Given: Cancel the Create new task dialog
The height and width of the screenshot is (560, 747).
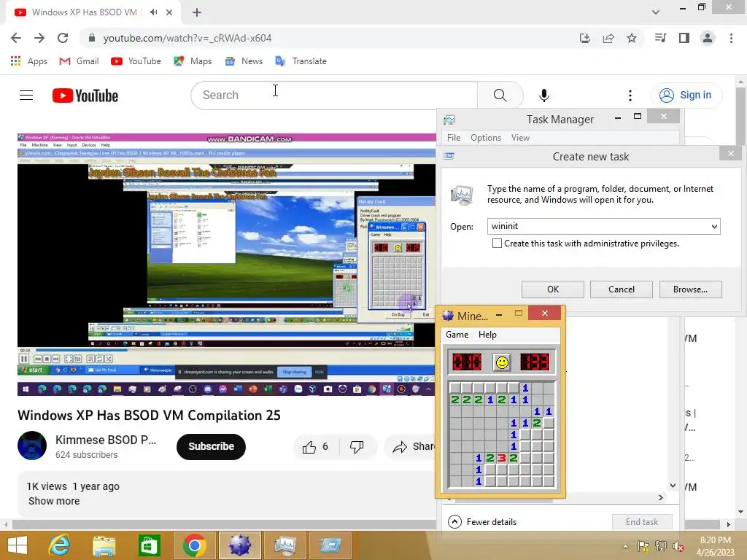Looking at the screenshot, I should click(x=622, y=289).
